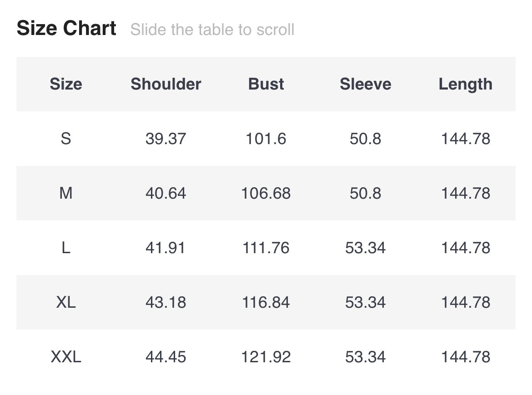
Task: Click bust value 106.68 for size M
Action: pyautogui.click(x=266, y=193)
